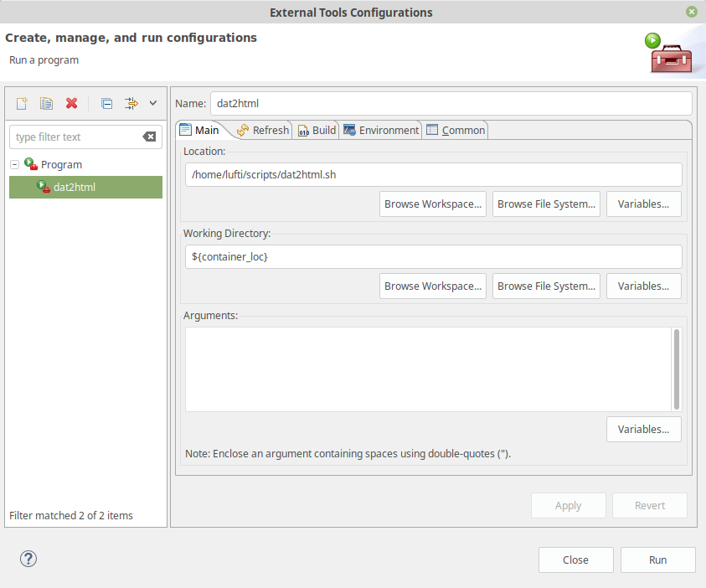The image size is (706, 588).
Task: Collapse all configurations in the tree
Action: (x=106, y=103)
